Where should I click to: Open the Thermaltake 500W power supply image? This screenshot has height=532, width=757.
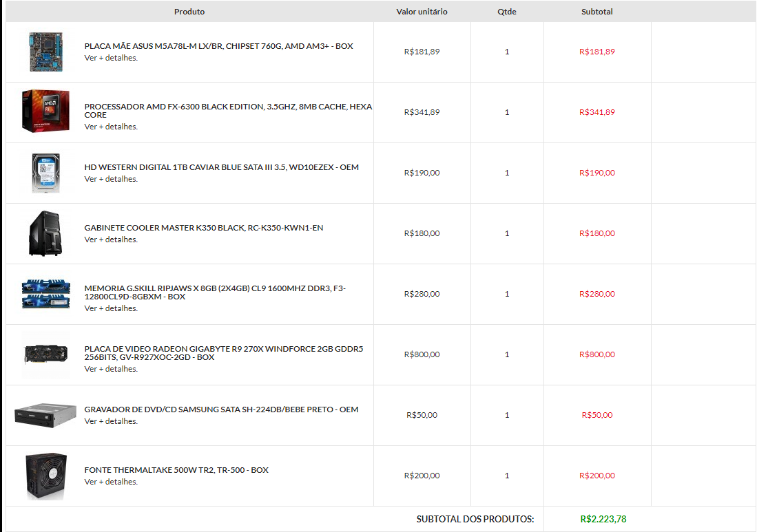[x=46, y=476]
